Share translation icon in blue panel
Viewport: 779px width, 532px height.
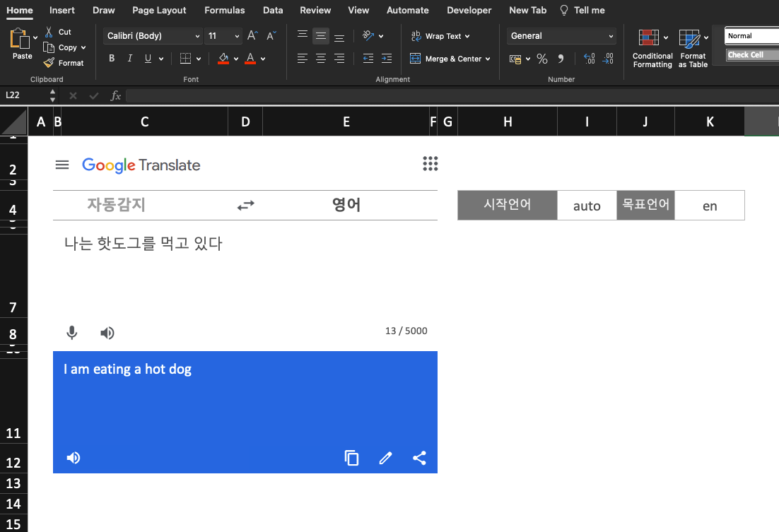419,458
